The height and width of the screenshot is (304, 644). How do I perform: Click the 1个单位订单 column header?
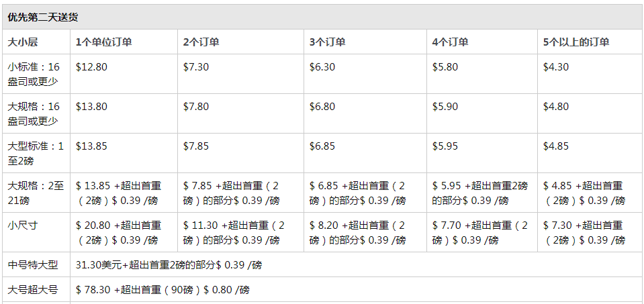pos(103,42)
